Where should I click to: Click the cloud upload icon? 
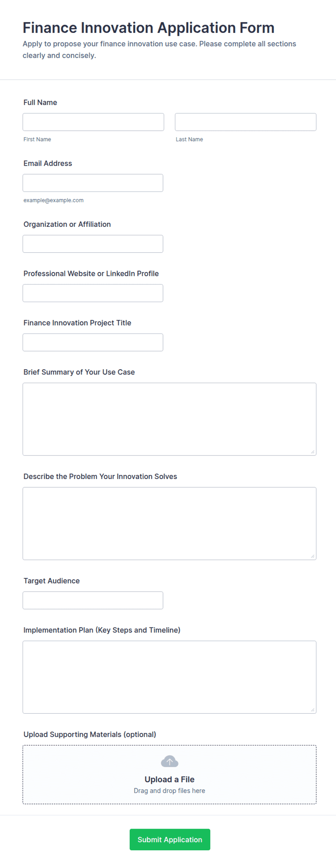[169, 761]
